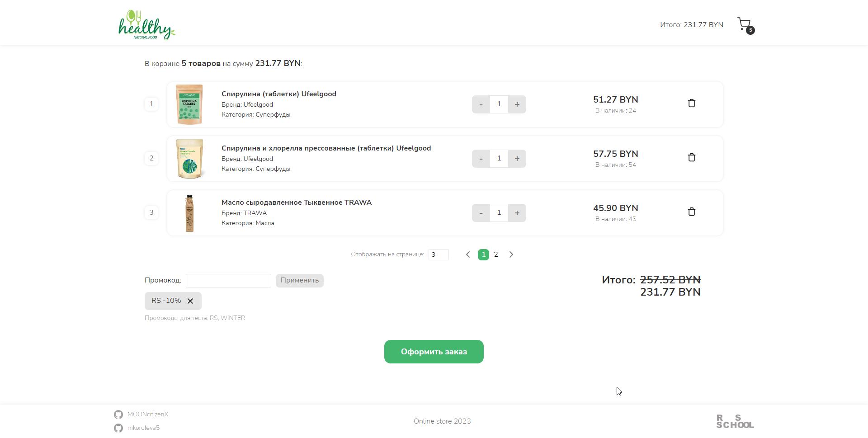Open MOONcitizenX GitHub link
868x438 pixels.
[x=148, y=414]
